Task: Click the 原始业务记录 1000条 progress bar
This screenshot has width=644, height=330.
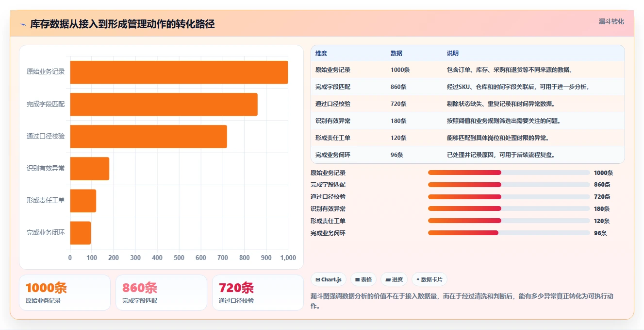Action: pos(509,173)
